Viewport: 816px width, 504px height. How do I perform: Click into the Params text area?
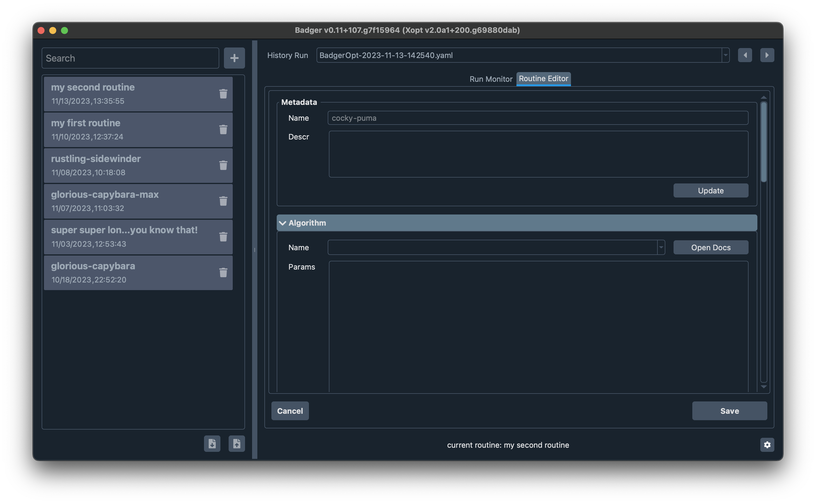[538, 327]
